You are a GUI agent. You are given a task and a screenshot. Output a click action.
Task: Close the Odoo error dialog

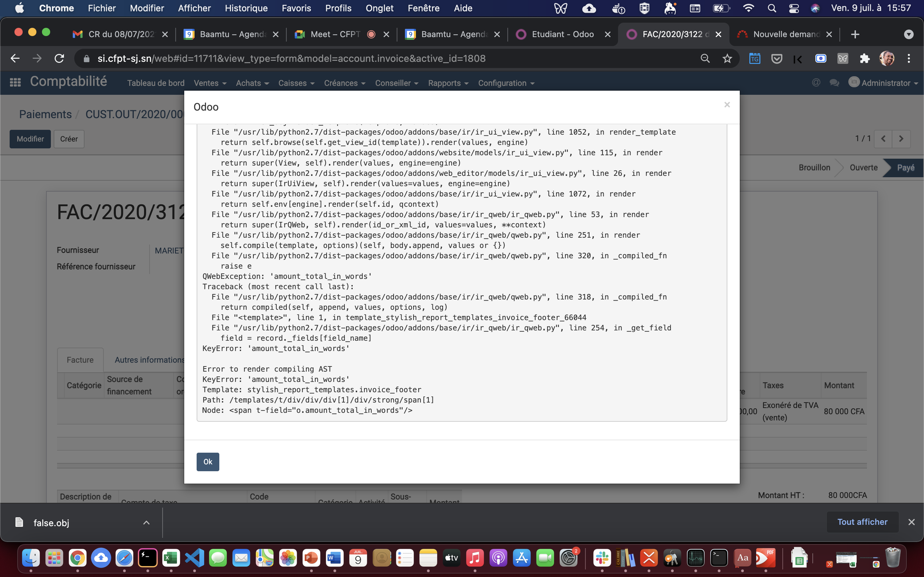pyautogui.click(x=727, y=104)
